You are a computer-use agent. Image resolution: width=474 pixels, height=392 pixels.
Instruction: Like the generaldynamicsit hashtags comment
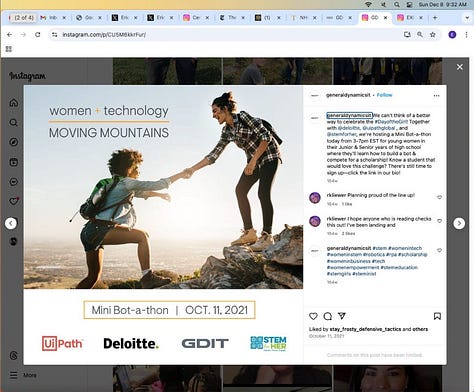click(x=439, y=250)
